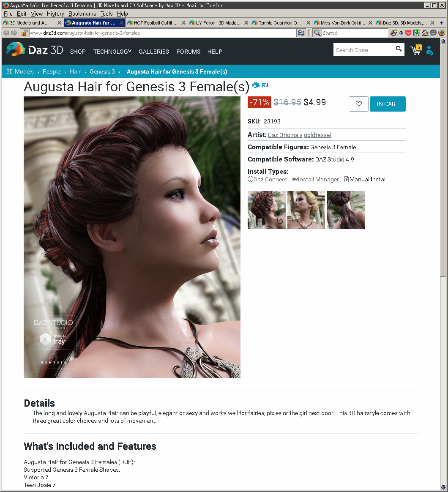Open the Tools menu
Image resolution: width=448 pixels, height=492 pixels.
click(107, 14)
